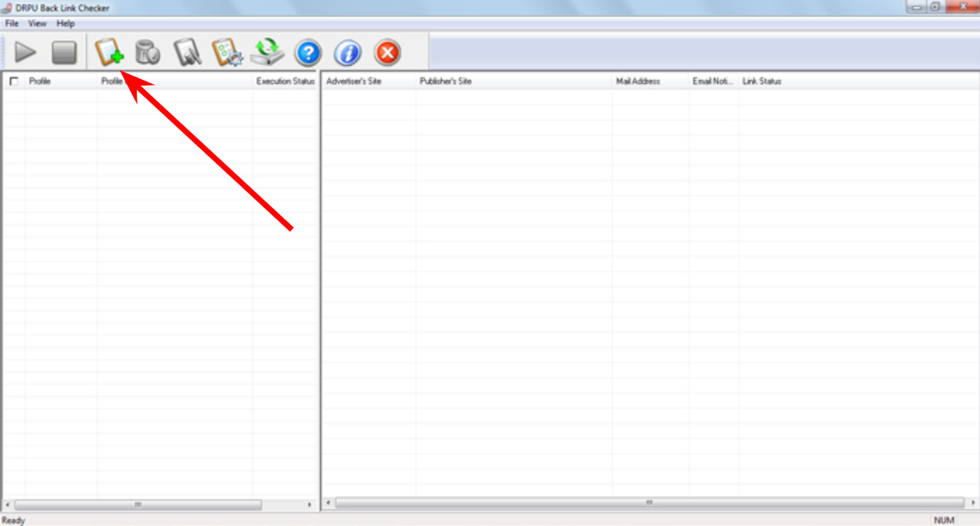This screenshot has width=980, height=526.
Task: Maximize the DRPU Back Link Checker window
Action: click(935, 7)
